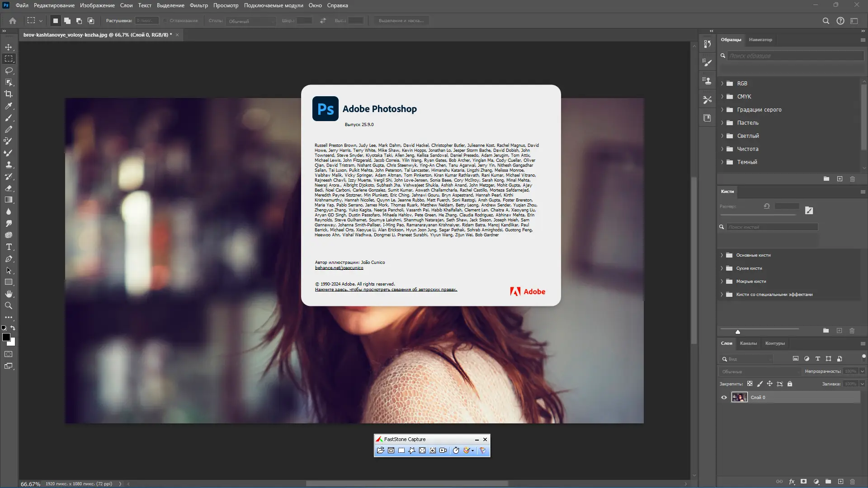
Task: Click the swatches search field
Action: point(795,56)
